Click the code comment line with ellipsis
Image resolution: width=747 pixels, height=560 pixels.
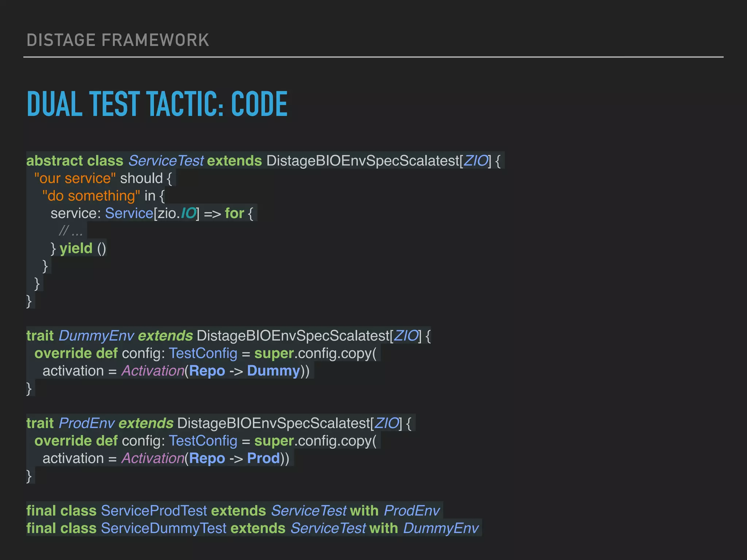click(71, 231)
